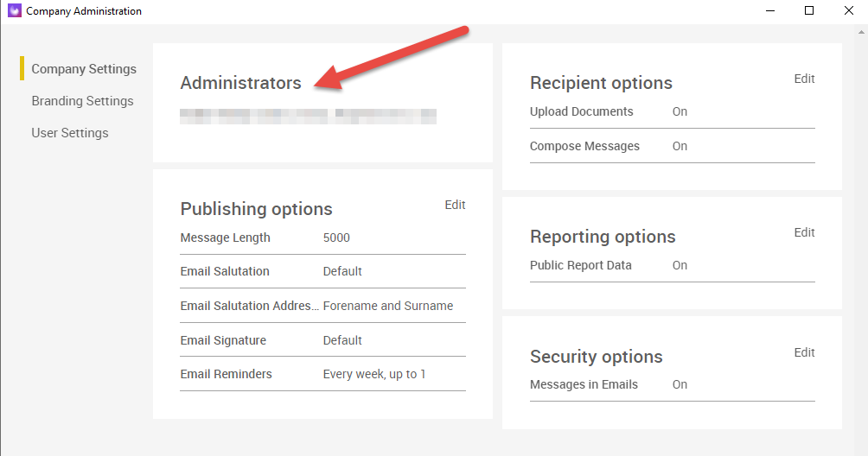868x456 pixels.
Task: Click the Public Report Data On value
Action: tap(680, 265)
